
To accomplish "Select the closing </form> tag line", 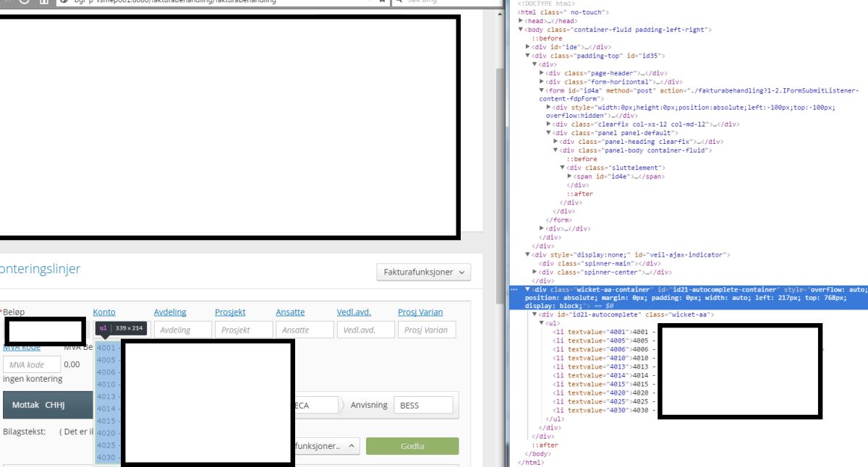I will click(558, 220).
